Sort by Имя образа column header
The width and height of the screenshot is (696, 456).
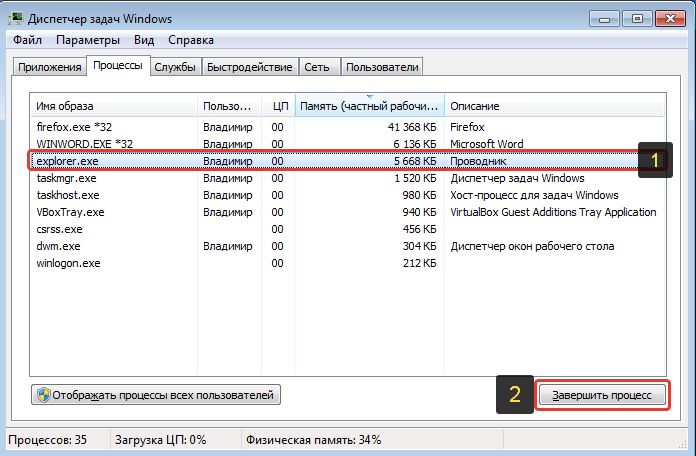point(114,106)
